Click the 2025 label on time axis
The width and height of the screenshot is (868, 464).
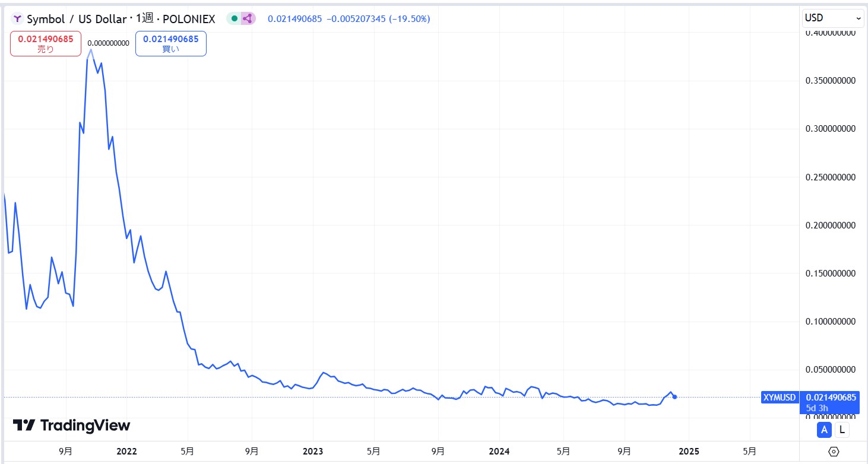pos(688,451)
